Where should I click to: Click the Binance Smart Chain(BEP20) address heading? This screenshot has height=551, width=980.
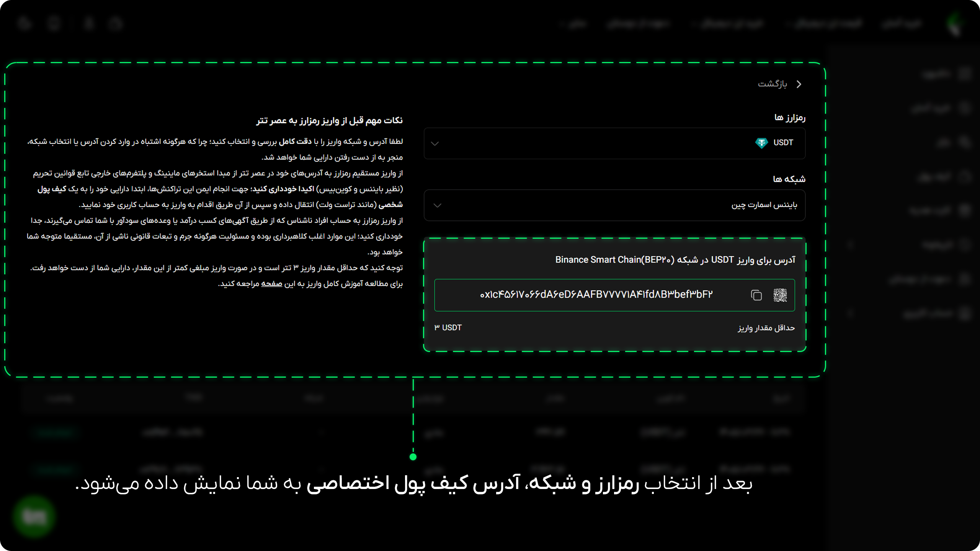click(x=675, y=260)
